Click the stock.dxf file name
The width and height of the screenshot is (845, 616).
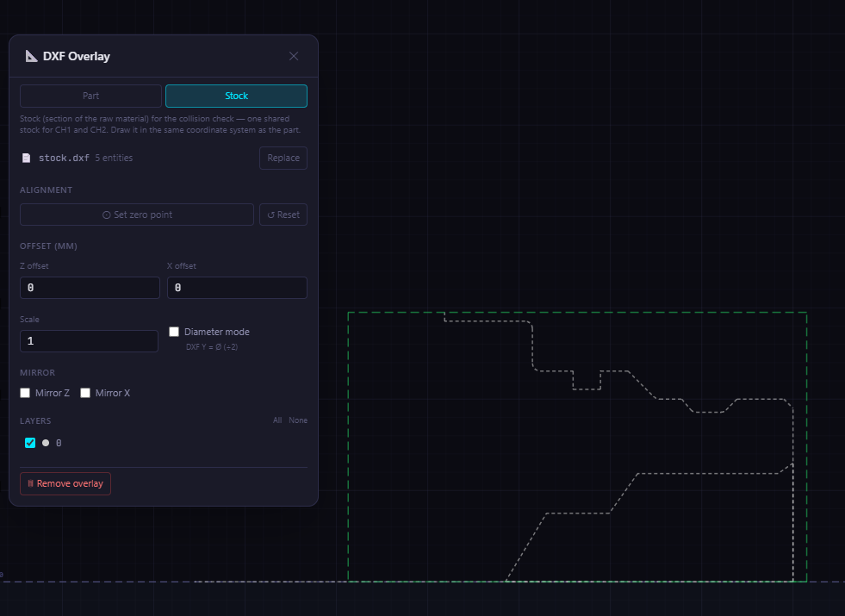tap(64, 158)
